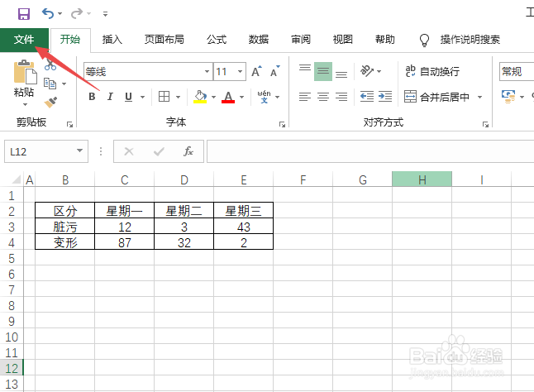The image size is (534, 392).
Task: Open the 审阅 (Review) tab
Action: tap(301, 40)
